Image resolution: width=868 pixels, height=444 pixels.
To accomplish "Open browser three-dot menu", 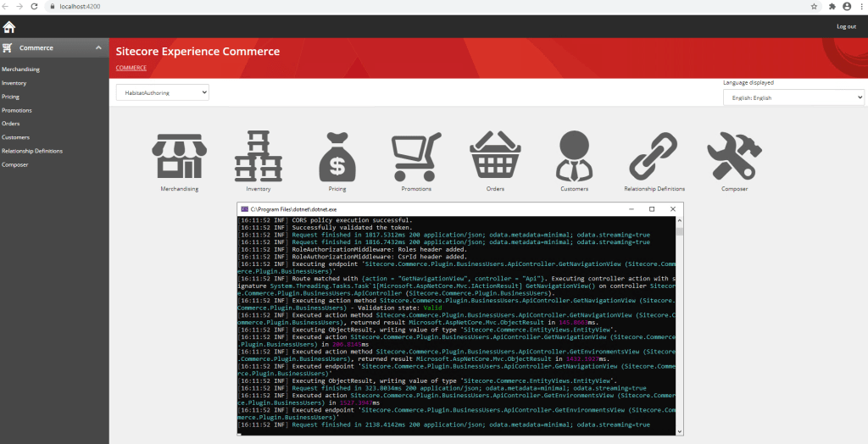I will [862, 7].
